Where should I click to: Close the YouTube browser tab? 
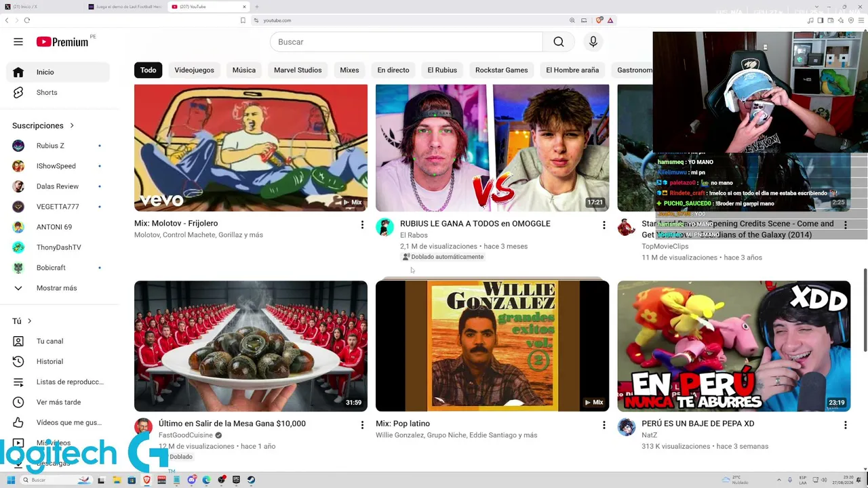(x=244, y=7)
